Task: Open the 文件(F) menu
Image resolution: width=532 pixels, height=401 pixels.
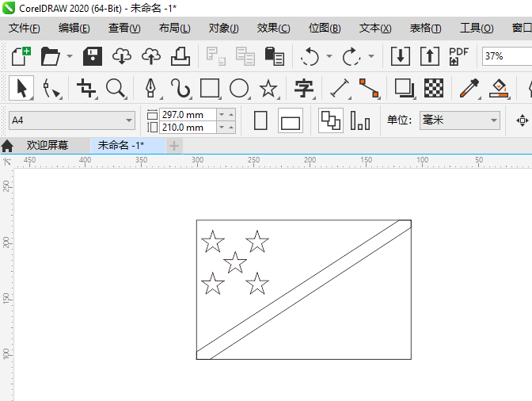Action: (x=24, y=28)
